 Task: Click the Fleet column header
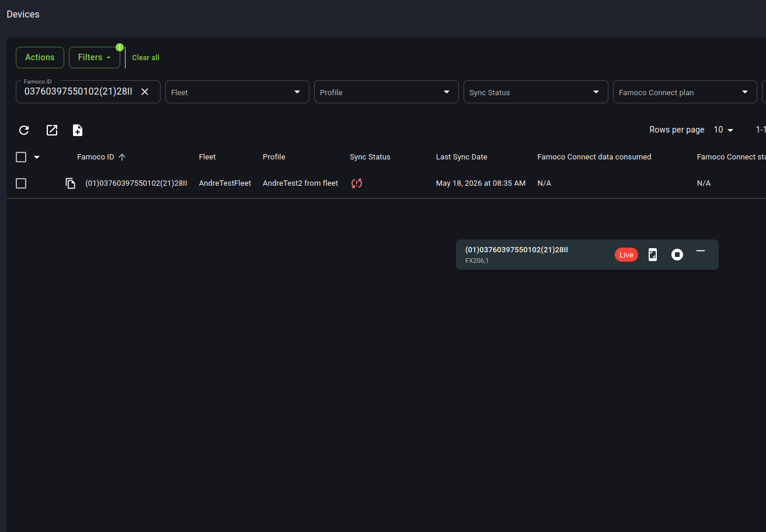coord(207,157)
